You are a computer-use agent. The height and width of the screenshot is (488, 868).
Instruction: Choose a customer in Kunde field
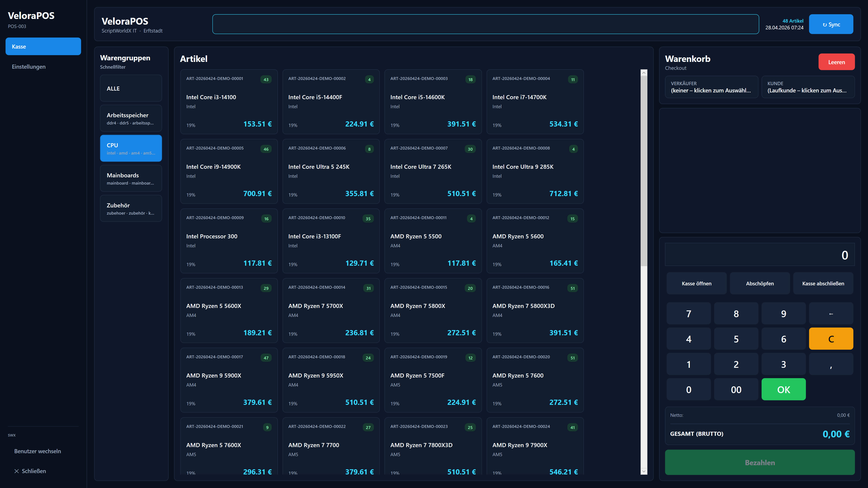808,87
